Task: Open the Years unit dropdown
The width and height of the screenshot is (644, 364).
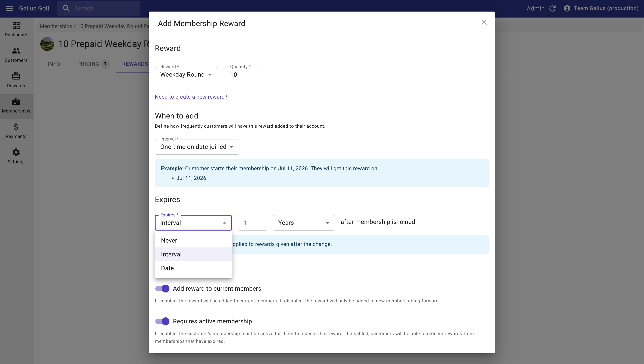Action: click(303, 223)
